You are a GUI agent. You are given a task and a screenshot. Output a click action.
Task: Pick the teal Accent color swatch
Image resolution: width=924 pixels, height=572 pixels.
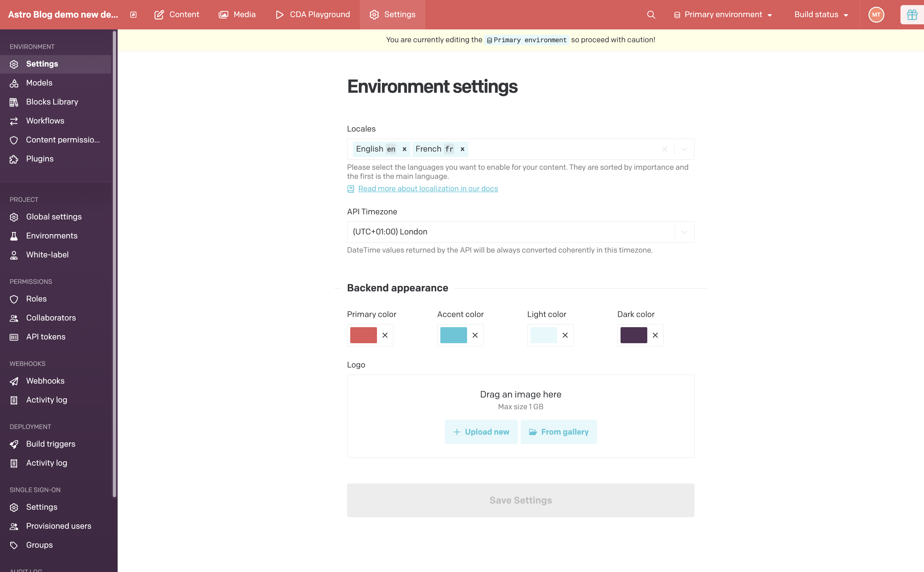(x=453, y=335)
